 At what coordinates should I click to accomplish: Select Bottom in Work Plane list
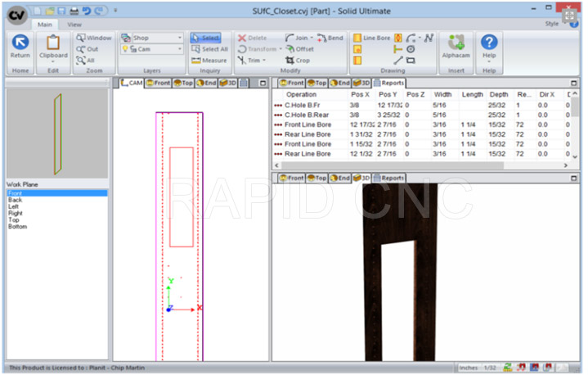17,227
